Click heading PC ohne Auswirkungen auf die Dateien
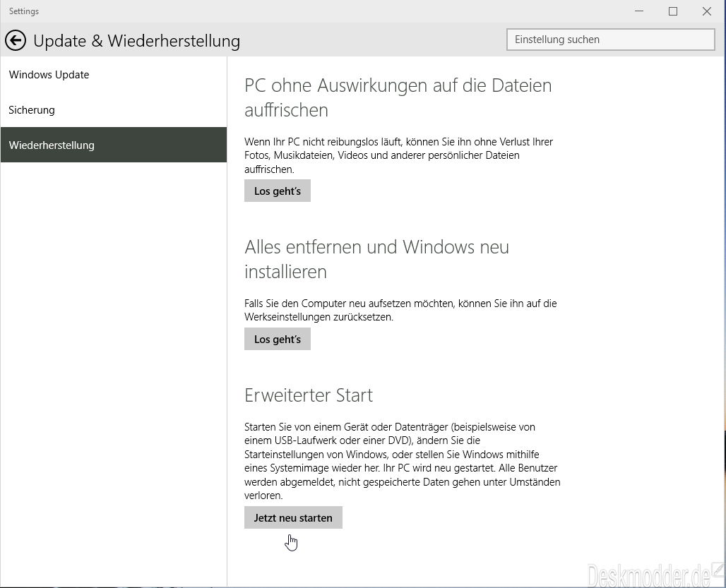Image resolution: width=726 pixels, height=588 pixels. tap(398, 97)
